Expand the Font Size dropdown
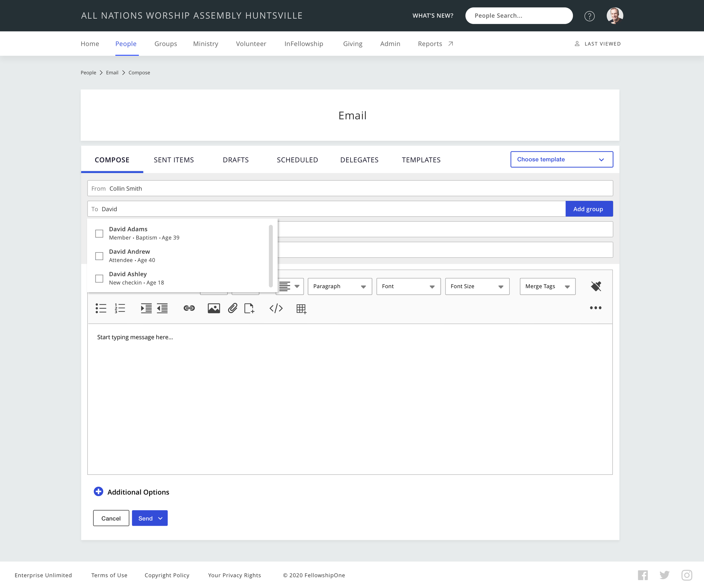This screenshot has height=588, width=704. [477, 287]
